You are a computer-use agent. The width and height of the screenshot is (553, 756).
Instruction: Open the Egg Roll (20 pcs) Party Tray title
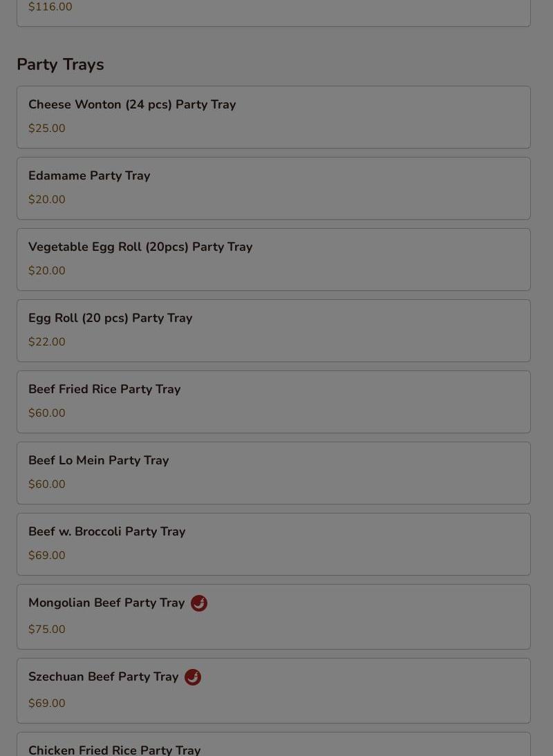111,318
